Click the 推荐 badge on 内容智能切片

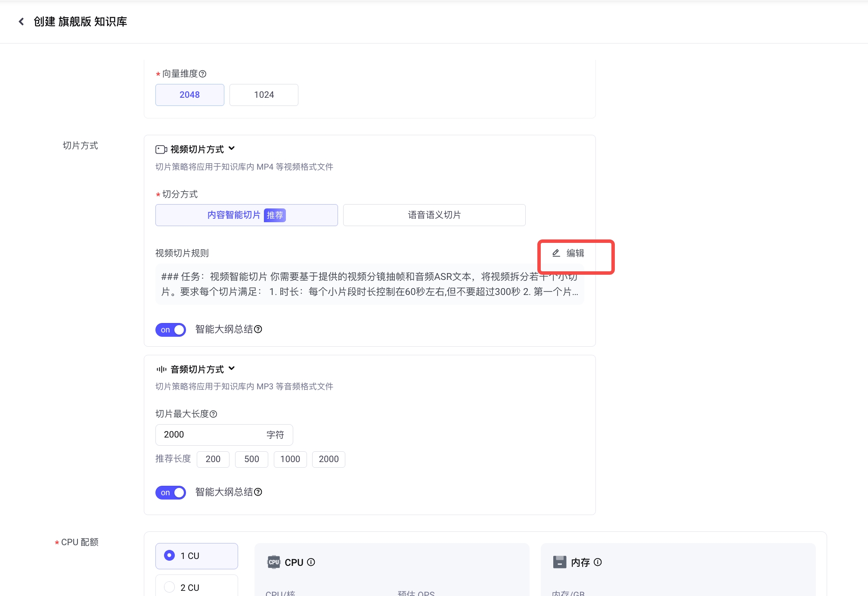pos(275,215)
